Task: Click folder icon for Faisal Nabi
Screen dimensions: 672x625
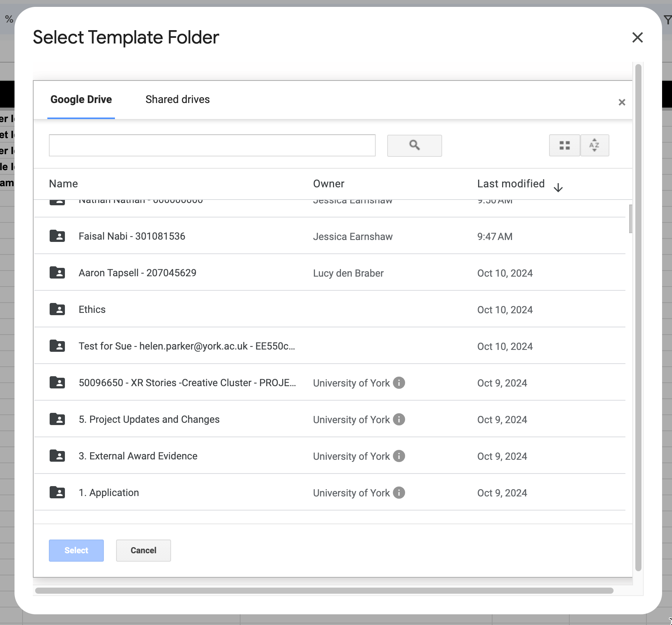Action: pos(57,236)
